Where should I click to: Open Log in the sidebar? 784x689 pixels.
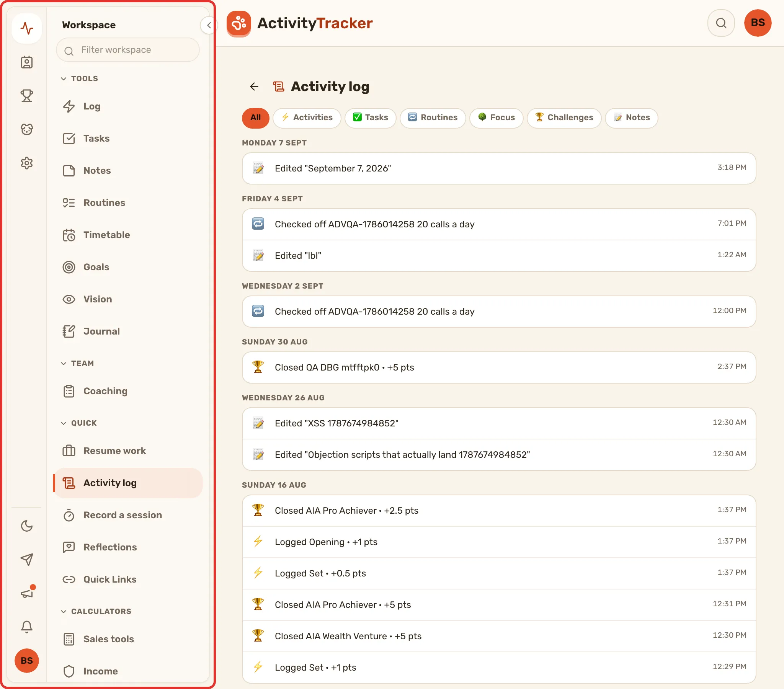click(x=128, y=106)
